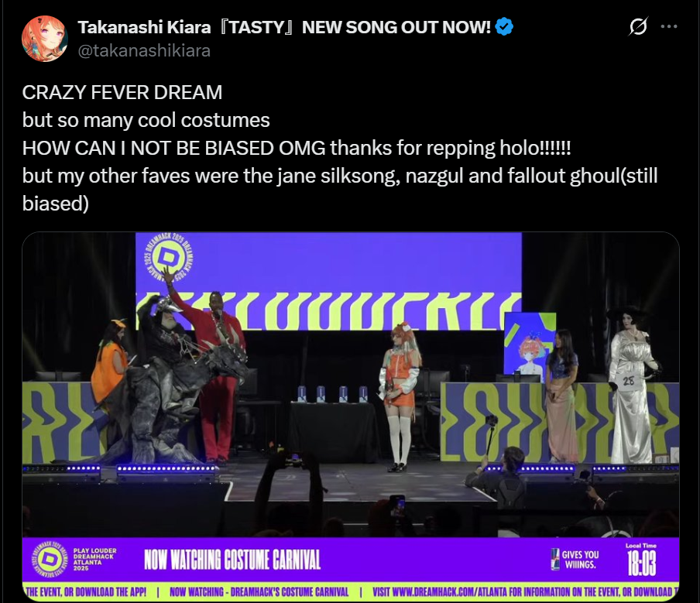
Task: Click the dreamhack.com/atlanta ticker text
Action: click(523, 592)
